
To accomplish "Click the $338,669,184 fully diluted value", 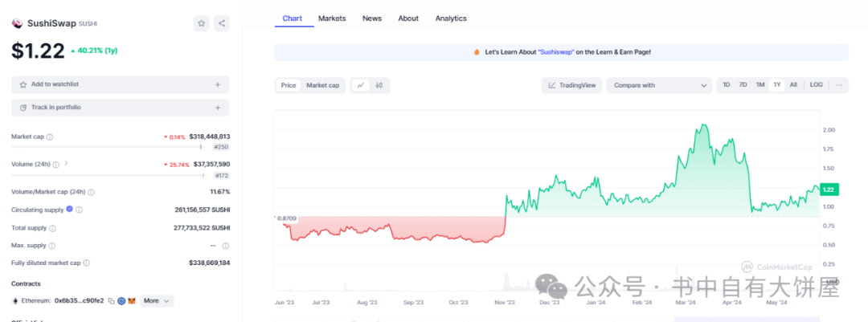I will coord(209,263).
